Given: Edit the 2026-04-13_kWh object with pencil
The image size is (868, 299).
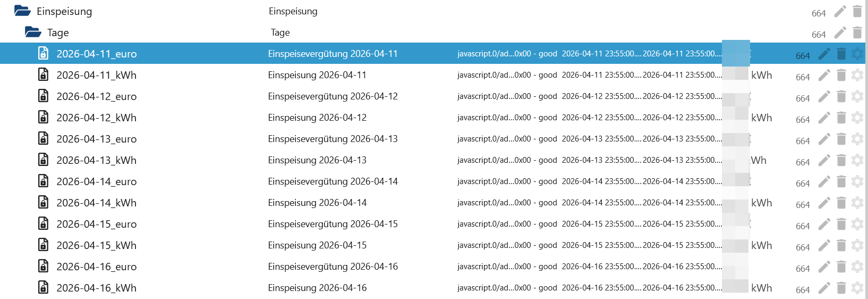Looking at the screenshot, I should pyautogui.click(x=824, y=160).
